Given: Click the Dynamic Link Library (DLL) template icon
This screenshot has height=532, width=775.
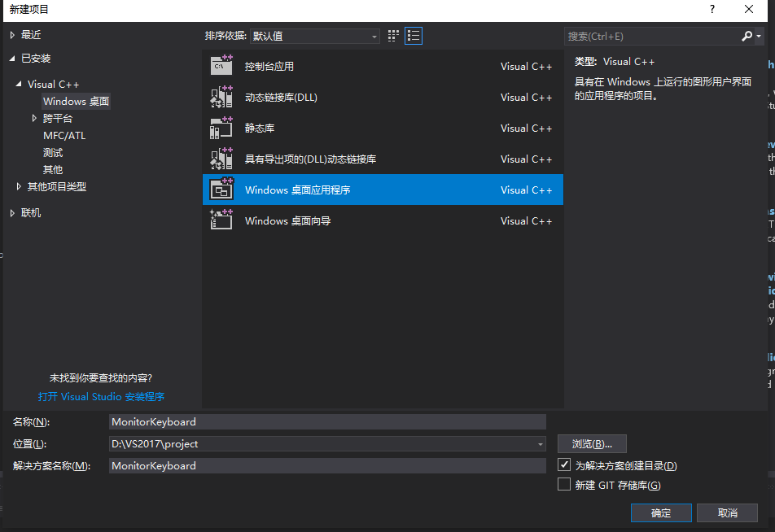Looking at the screenshot, I should click(x=221, y=97).
